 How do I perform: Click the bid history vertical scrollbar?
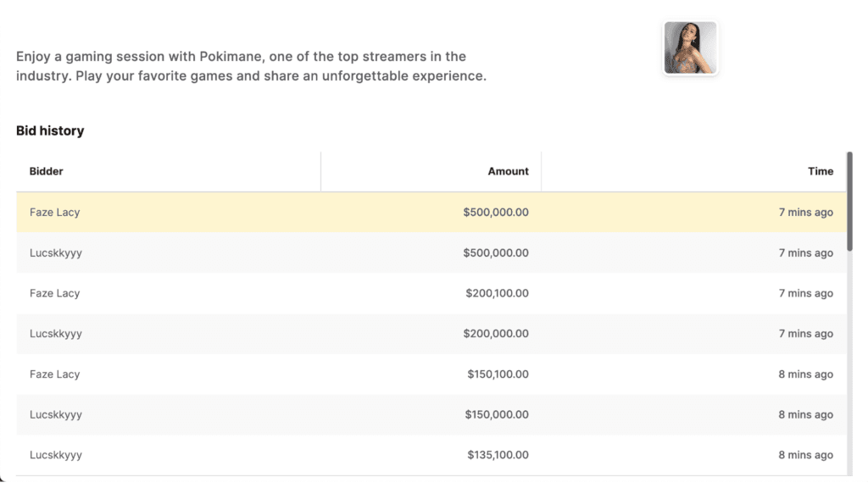(849, 202)
